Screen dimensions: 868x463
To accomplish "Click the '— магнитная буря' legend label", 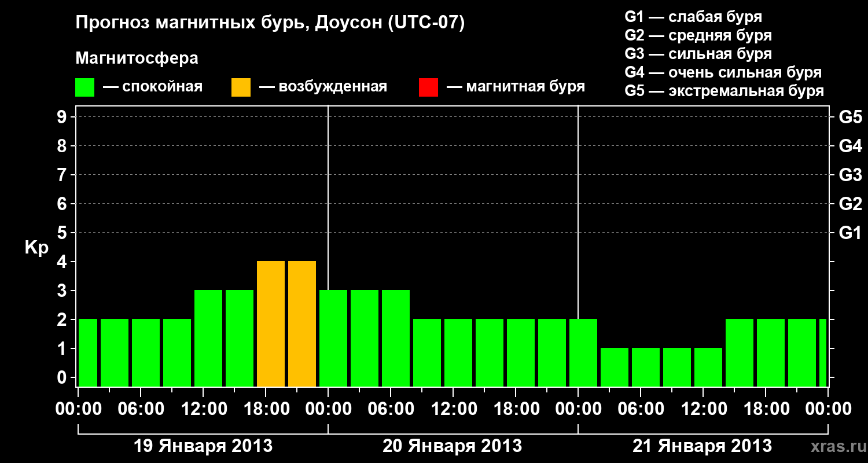I will pos(516,87).
